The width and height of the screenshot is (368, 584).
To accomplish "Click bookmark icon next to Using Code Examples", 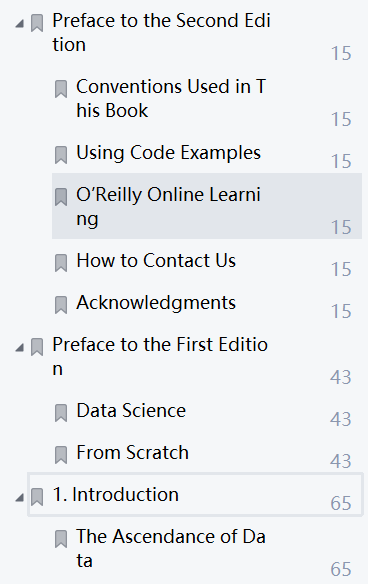I will point(61,155).
